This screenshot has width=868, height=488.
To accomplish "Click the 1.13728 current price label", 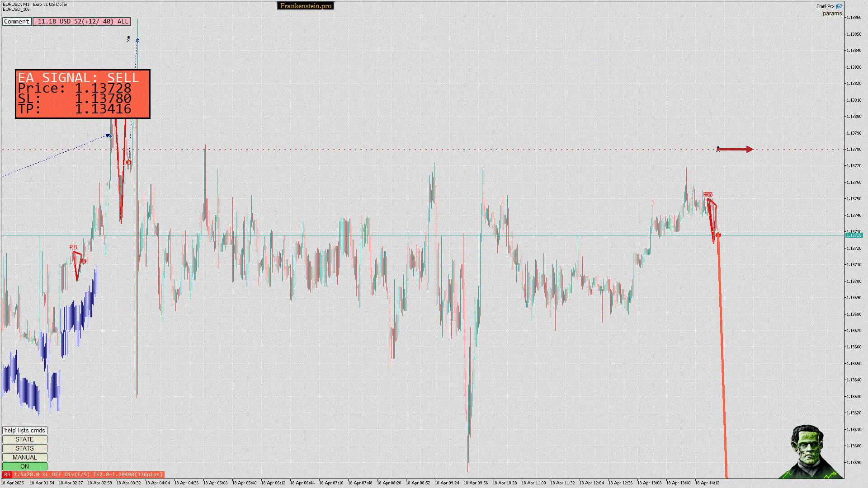I will tap(854, 235).
